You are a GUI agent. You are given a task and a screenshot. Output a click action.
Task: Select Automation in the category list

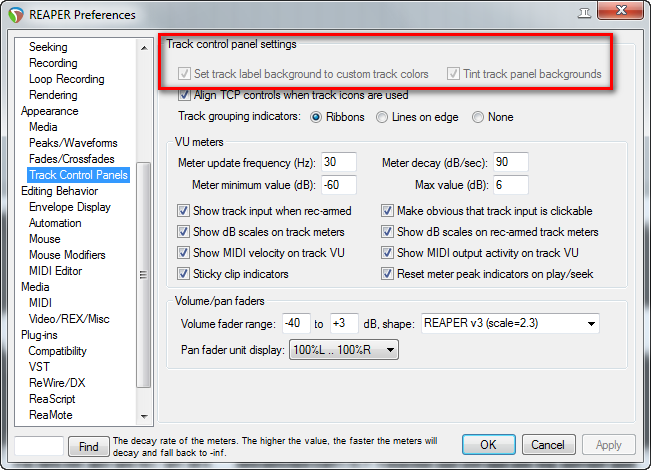pos(55,223)
